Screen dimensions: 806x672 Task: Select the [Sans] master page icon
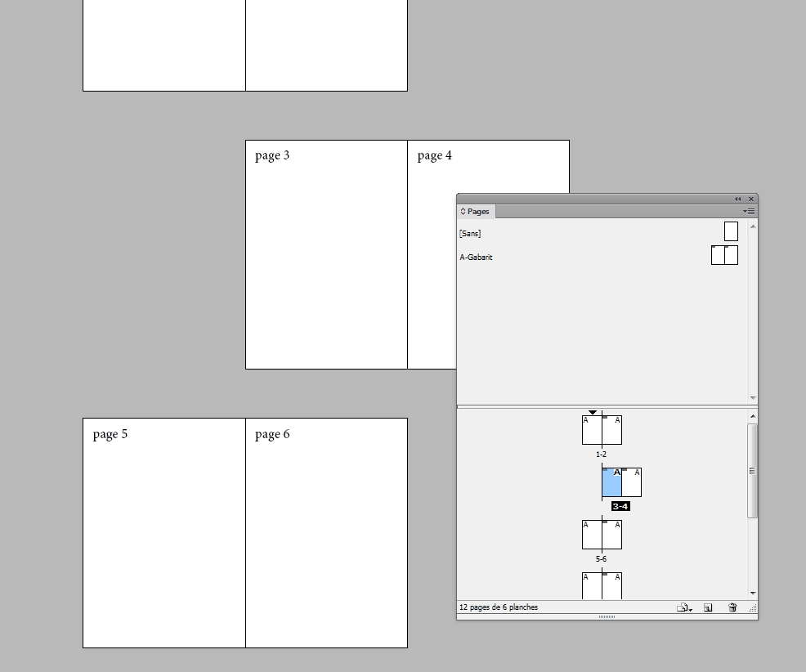(729, 231)
